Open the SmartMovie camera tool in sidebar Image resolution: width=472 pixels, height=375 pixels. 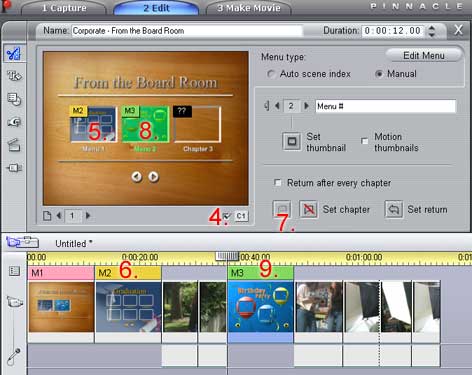click(x=14, y=122)
